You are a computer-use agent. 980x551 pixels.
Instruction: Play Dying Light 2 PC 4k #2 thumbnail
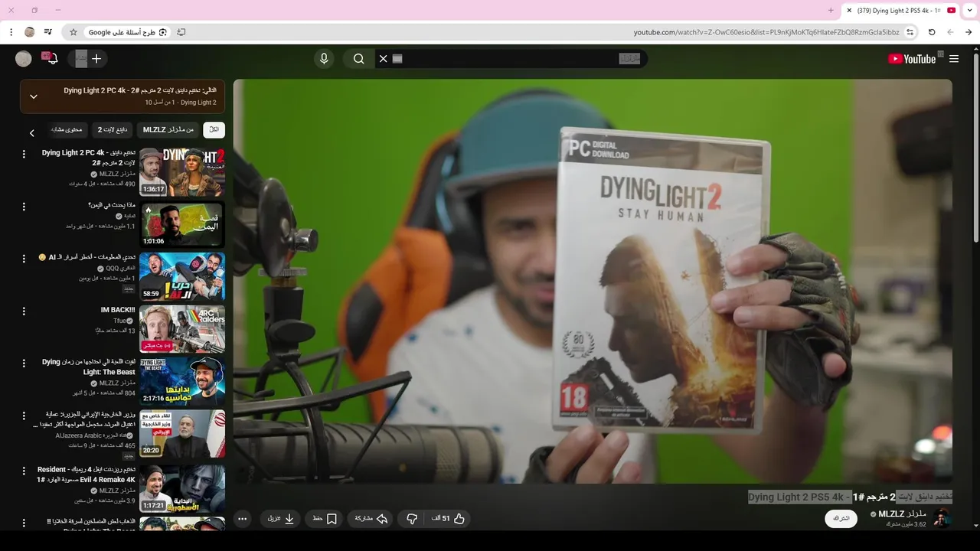[x=182, y=172]
